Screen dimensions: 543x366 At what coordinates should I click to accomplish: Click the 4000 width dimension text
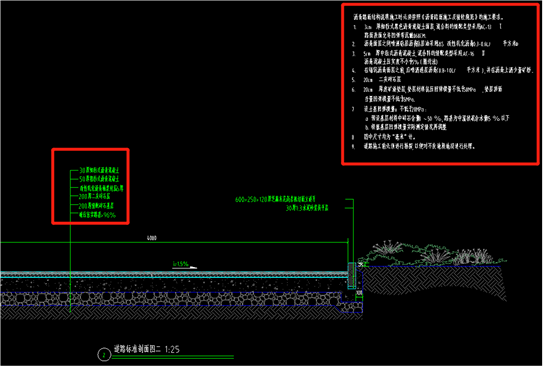[152, 238]
